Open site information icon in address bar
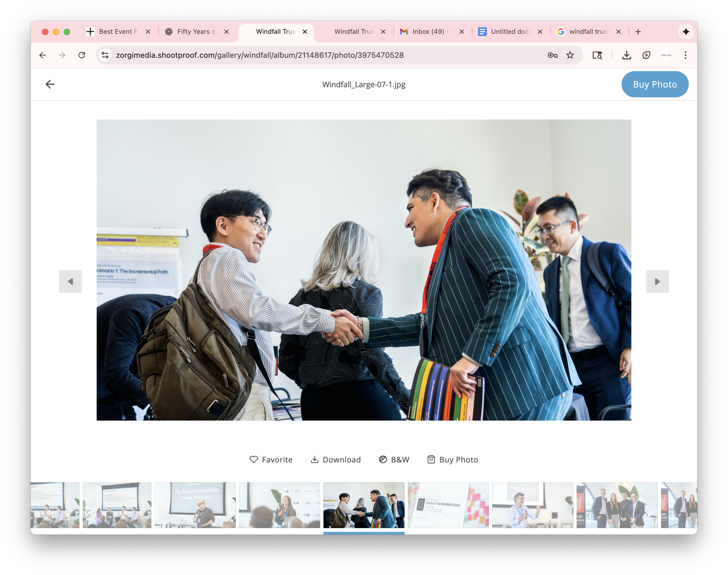This screenshot has width=728, height=575. [x=105, y=55]
